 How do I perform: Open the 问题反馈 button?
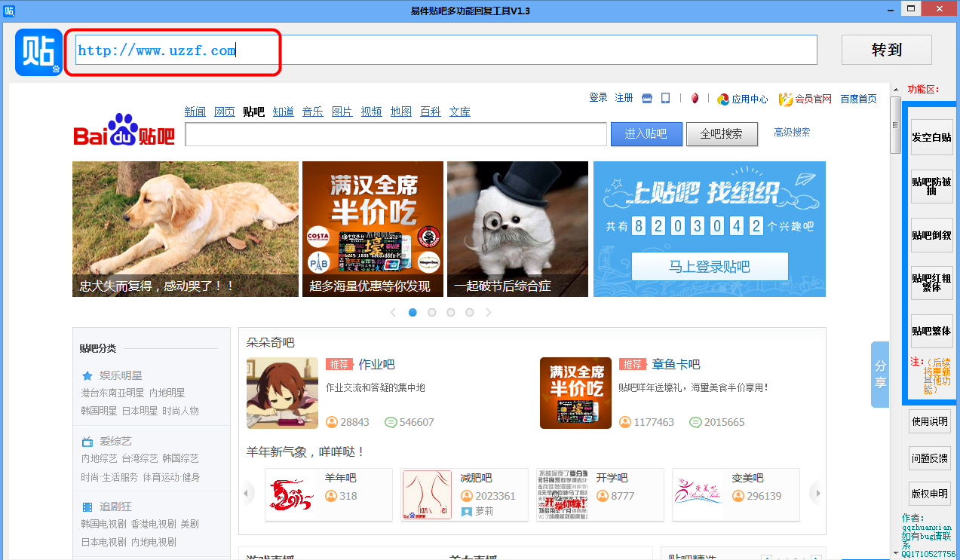click(x=929, y=457)
